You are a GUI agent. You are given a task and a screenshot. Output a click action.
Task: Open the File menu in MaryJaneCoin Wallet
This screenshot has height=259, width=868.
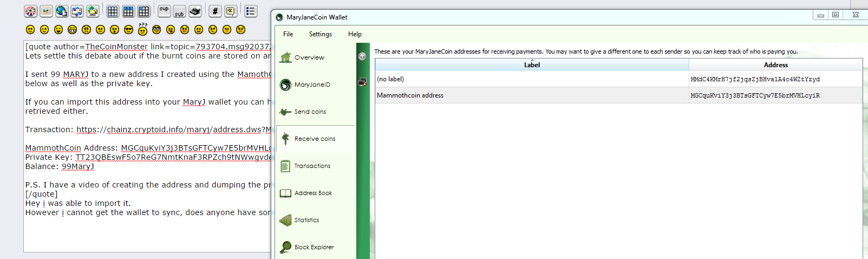tap(288, 34)
